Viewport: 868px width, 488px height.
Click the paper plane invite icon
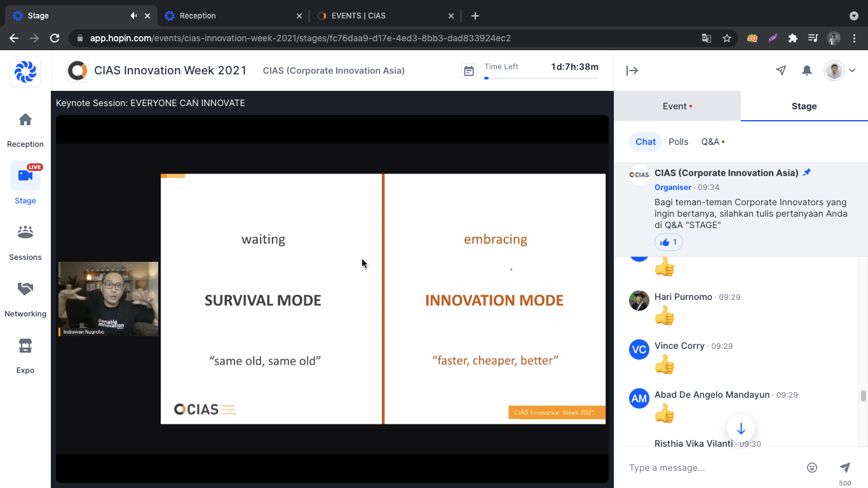[x=781, y=71]
